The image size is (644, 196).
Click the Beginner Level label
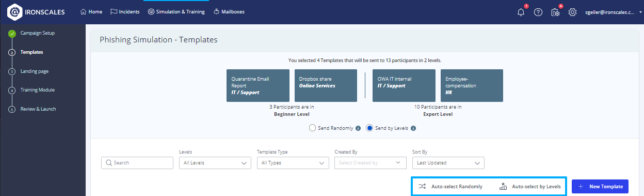[x=292, y=114]
